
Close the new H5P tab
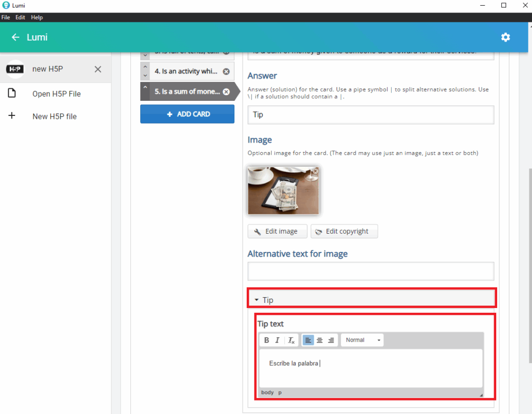98,69
